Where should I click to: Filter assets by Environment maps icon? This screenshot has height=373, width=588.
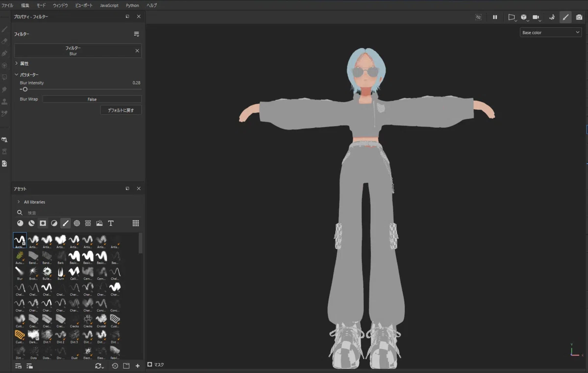(99, 223)
